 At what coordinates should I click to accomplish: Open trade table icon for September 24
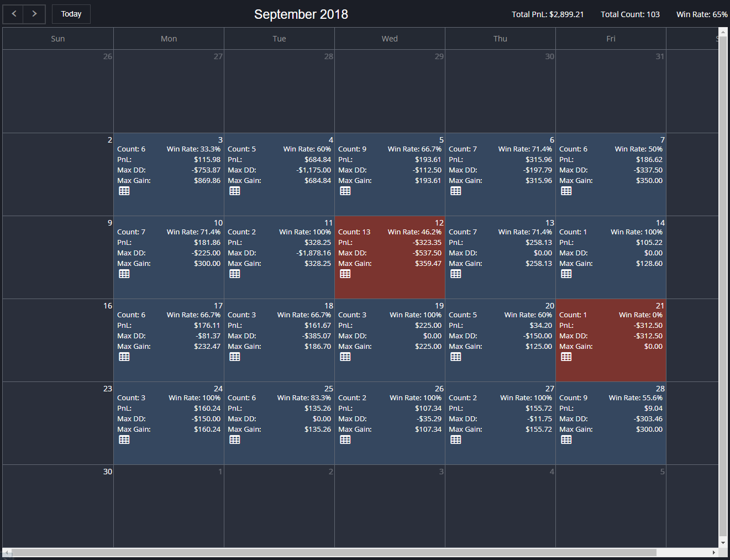pos(124,439)
